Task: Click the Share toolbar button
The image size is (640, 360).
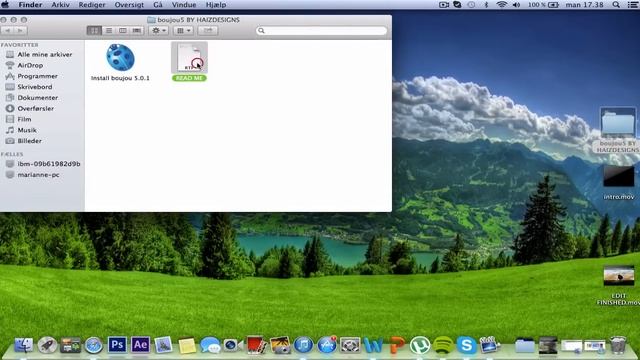Action: click(x=208, y=31)
